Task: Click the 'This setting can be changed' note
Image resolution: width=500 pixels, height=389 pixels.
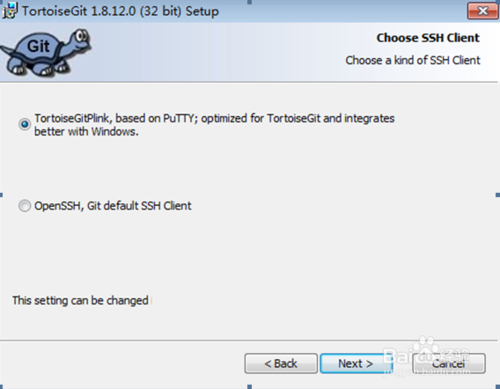Action: click(x=80, y=301)
